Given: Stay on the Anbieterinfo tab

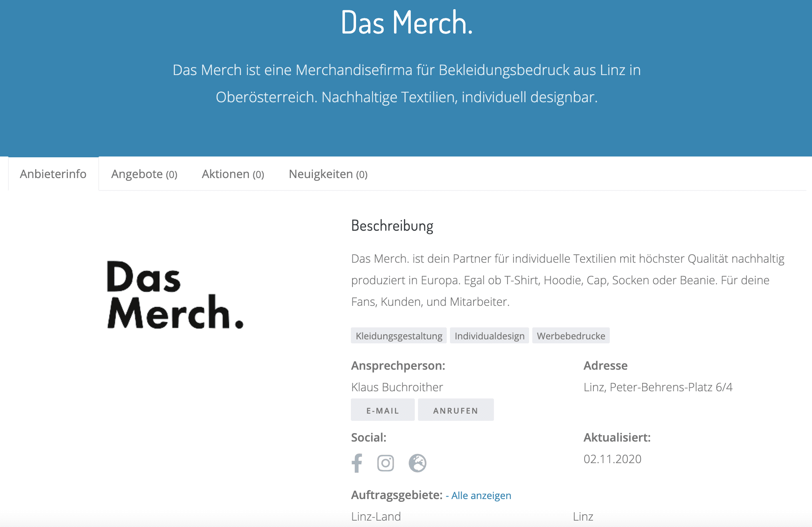Looking at the screenshot, I should pyautogui.click(x=53, y=174).
